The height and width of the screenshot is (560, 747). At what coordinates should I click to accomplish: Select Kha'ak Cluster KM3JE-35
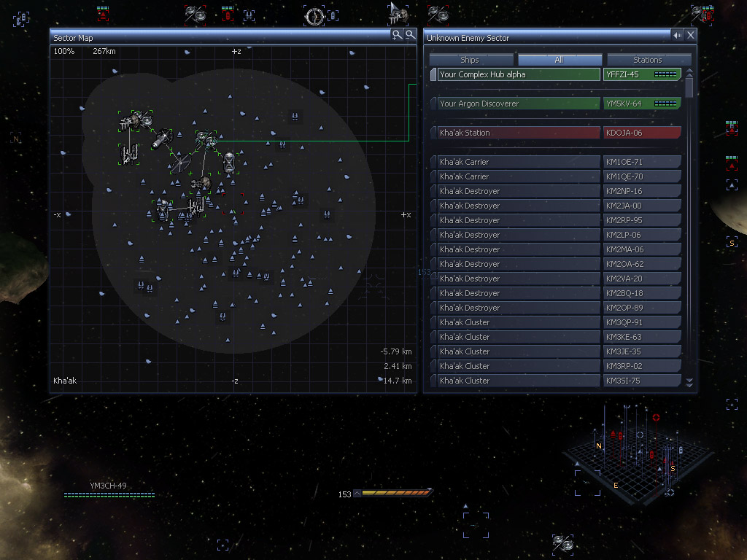[x=555, y=352]
